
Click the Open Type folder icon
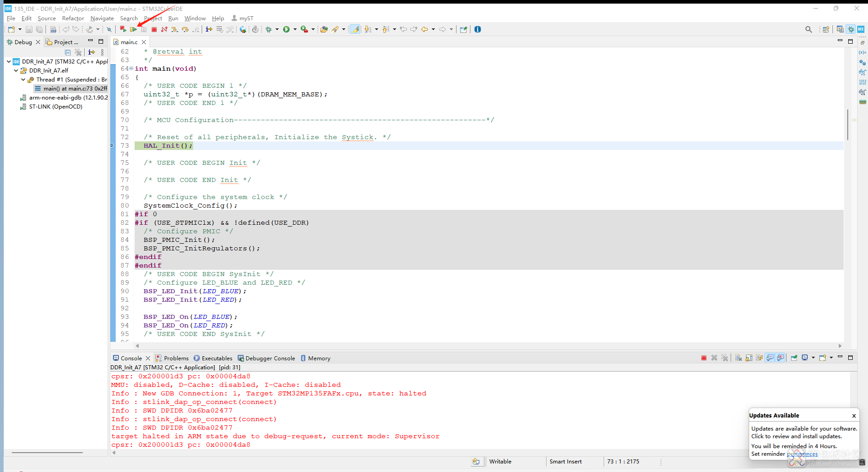click(324, 29)
